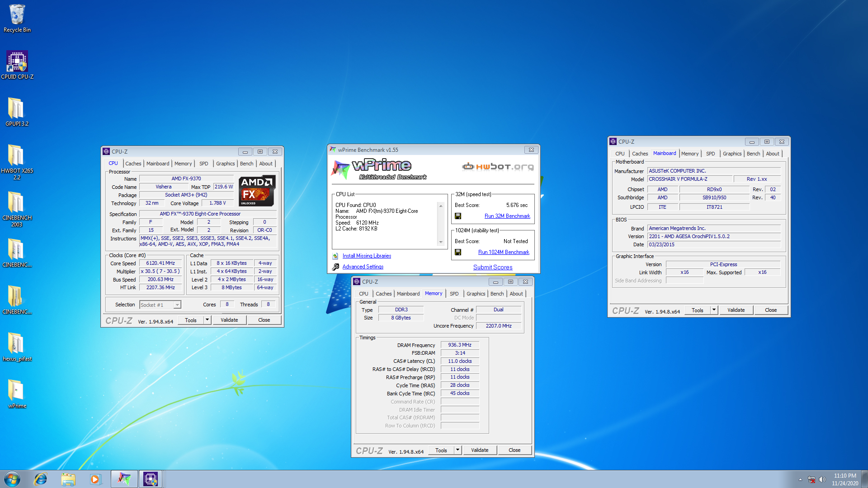The width and height of the screenshot is (868, 488).
Task: Click the save icon beside 32M benchmark
Action: click(x=458, y=216)
